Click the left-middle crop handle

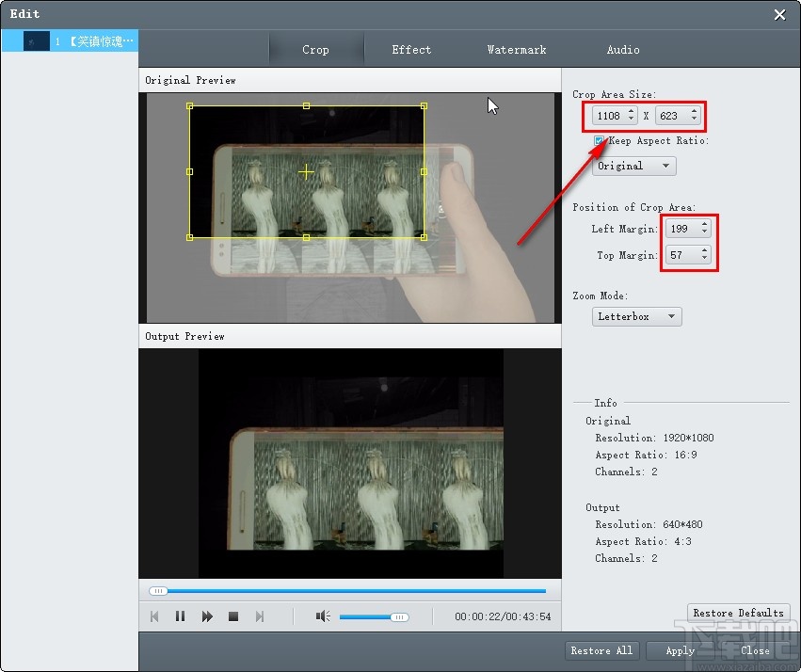(189, 171)
